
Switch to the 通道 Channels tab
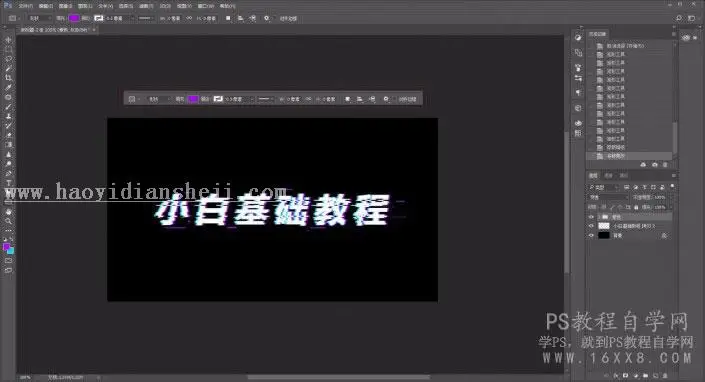pyautogui.click(x=608, y=175)
